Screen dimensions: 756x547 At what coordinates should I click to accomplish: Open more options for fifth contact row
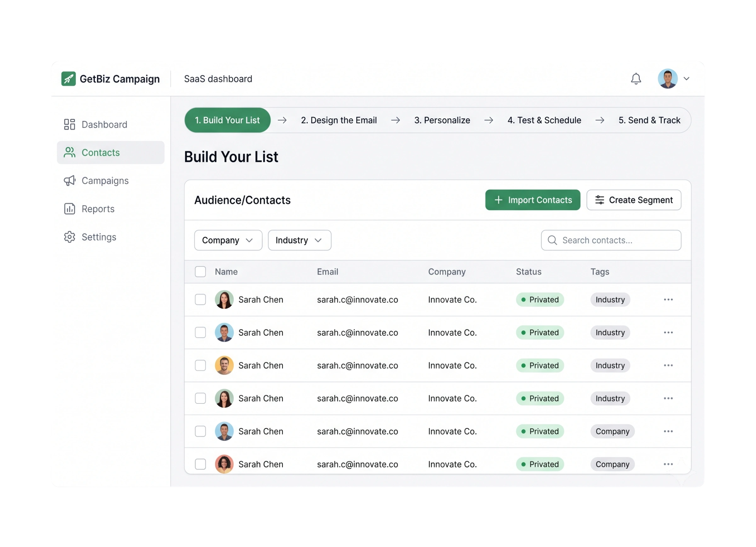pyautogui.click(x=668, y=432)
